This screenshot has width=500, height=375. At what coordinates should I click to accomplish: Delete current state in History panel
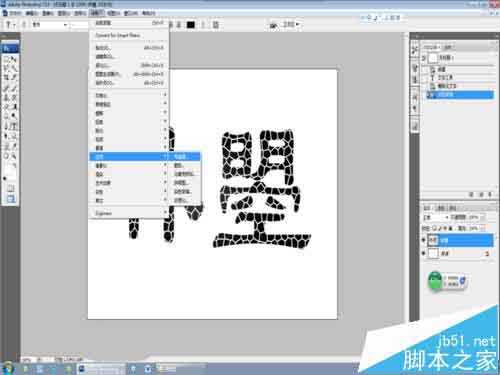coord(490,194)
